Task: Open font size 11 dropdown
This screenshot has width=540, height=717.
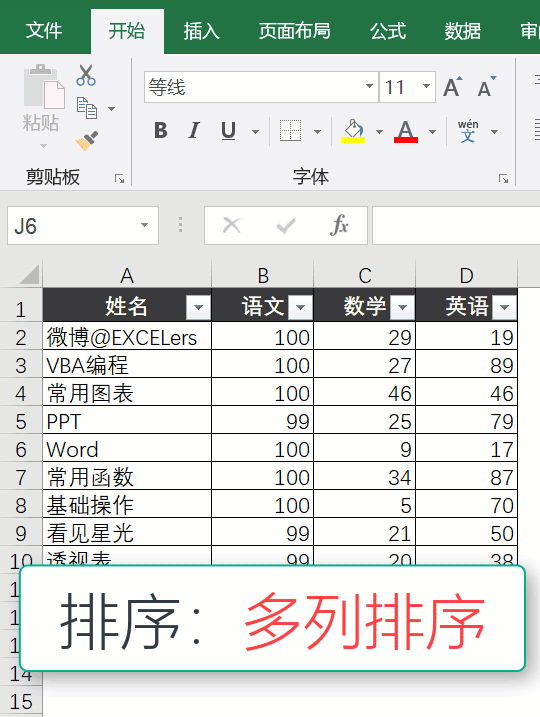Action: [x=426, y=86]
